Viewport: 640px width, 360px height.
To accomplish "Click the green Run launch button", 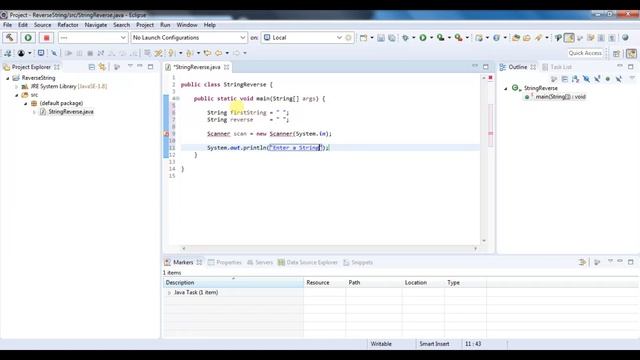I will point(28,38).
